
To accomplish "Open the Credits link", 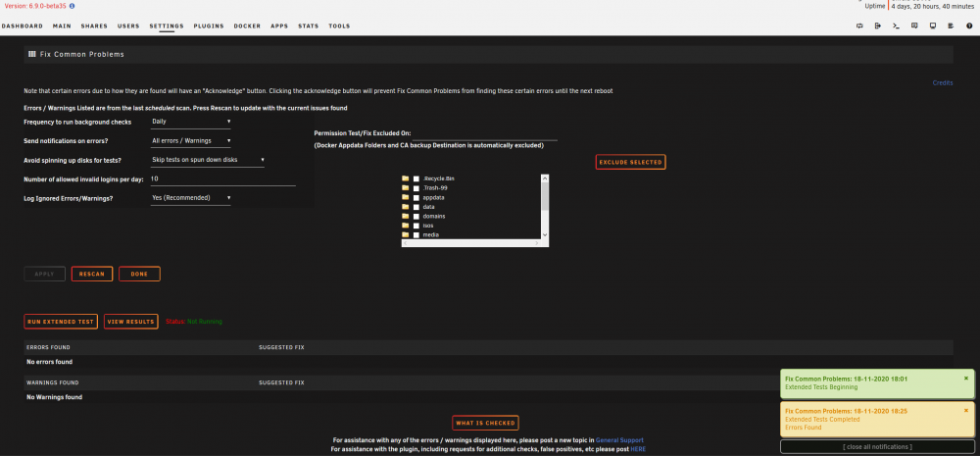I will (x=943, y=82).
